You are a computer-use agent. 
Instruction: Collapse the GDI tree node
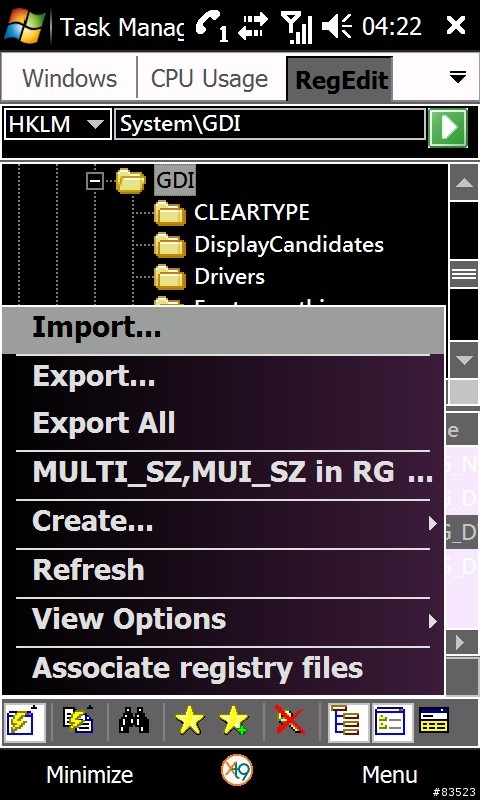pos(94,181)
